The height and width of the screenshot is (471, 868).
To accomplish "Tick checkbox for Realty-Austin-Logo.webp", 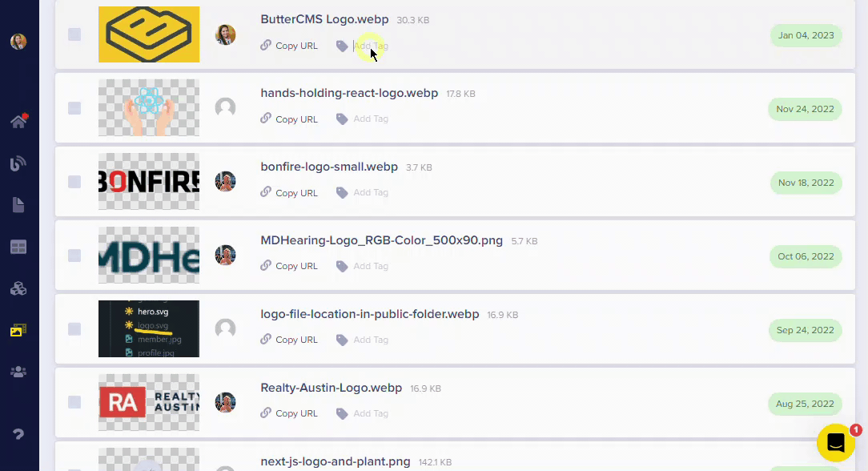I will point(74,402).
